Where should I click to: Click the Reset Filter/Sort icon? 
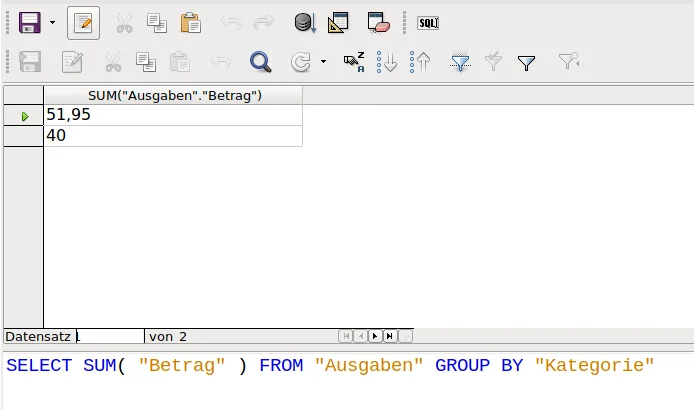(x=569, y=61)
